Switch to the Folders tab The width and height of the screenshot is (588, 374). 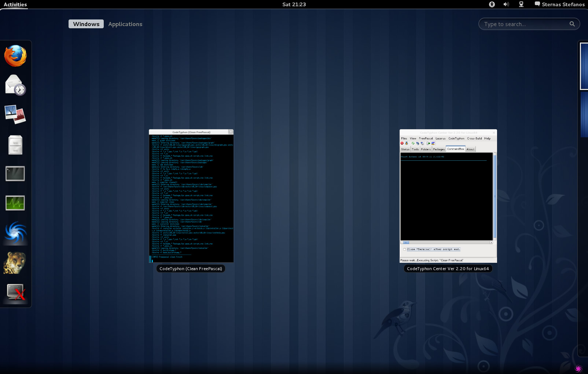click(426, 149)
